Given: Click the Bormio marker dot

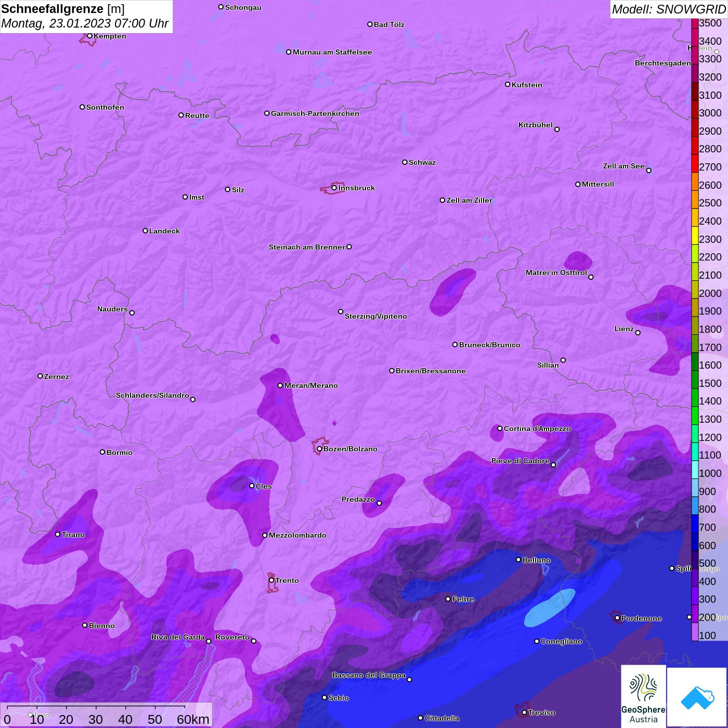Looking at the screenshot, I should (x=102, y=452).
